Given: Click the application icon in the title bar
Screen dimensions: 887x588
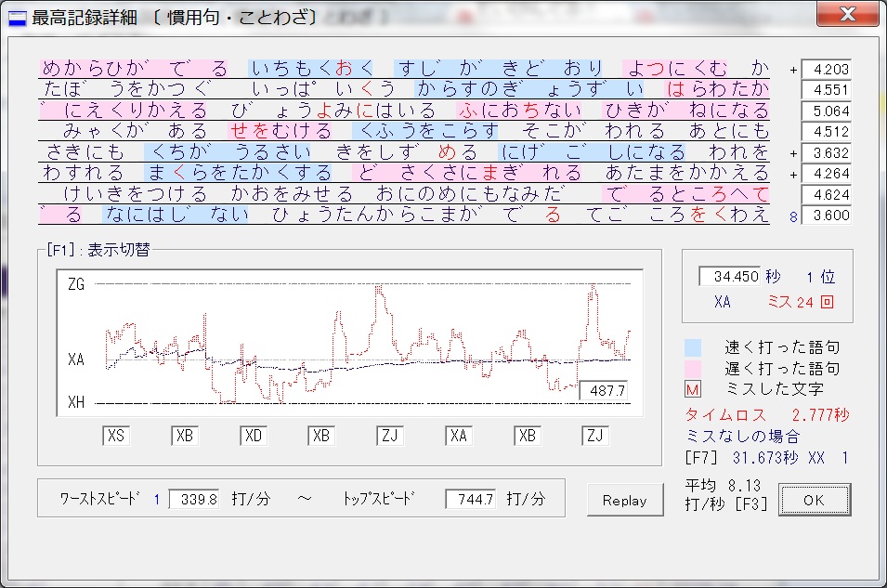Looking at the screenshot, I should (18, 18).
